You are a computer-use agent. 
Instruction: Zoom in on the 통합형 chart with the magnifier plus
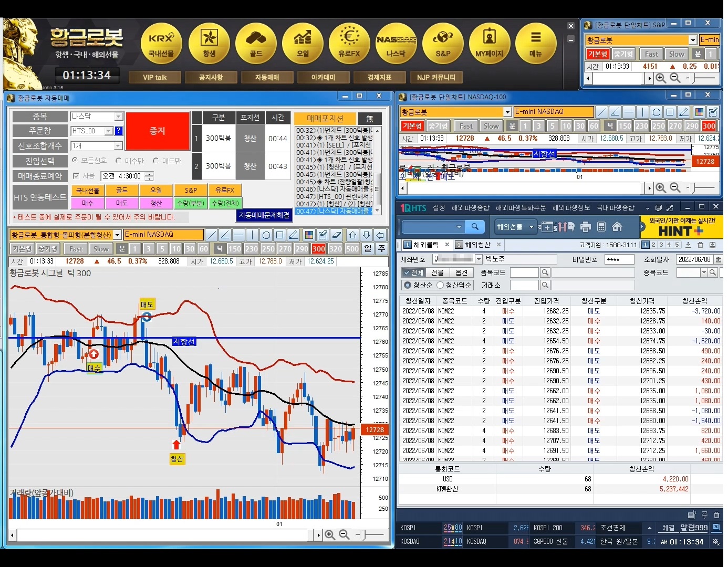click(330, 534)
